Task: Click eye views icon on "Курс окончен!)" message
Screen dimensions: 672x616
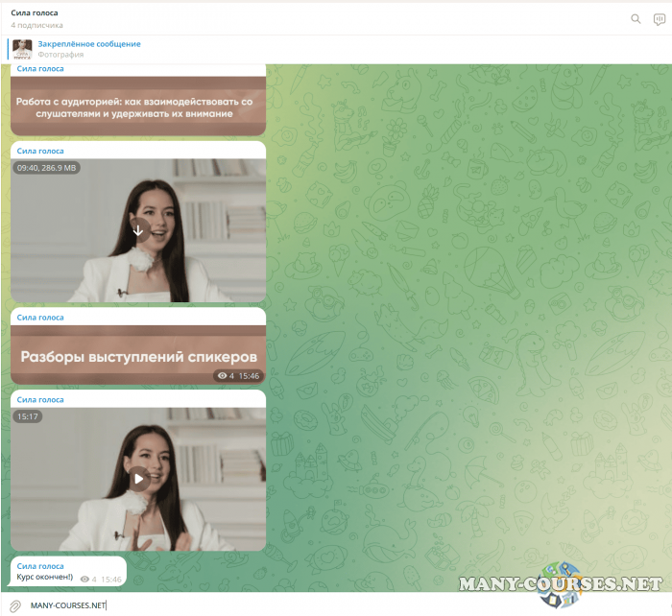Action: [85, 580]
